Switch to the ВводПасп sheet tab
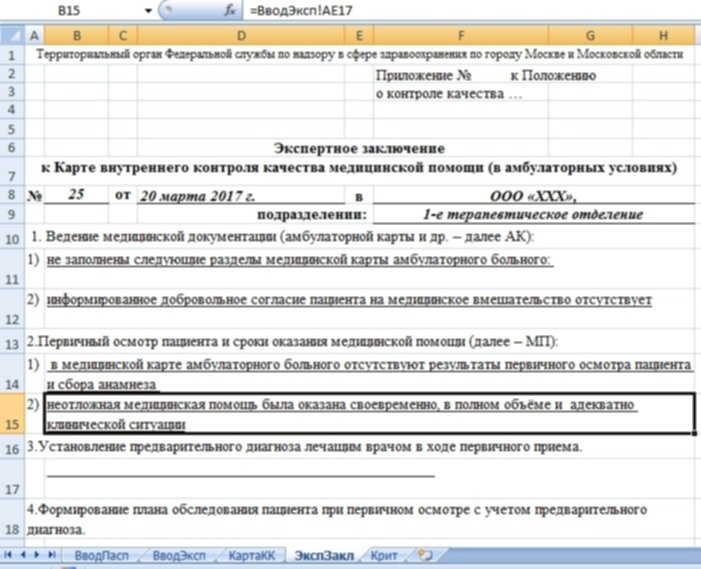 point(103,554)
